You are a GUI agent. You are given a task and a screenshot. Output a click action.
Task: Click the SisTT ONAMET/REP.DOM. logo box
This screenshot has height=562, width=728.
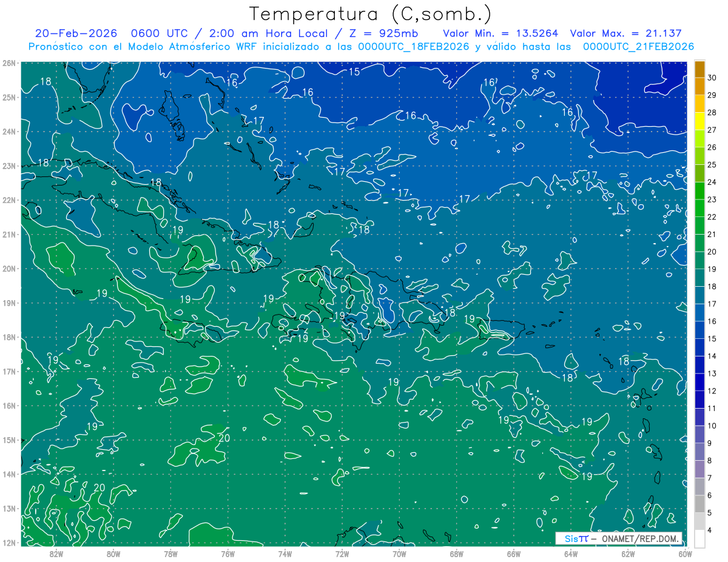point(619,538)
